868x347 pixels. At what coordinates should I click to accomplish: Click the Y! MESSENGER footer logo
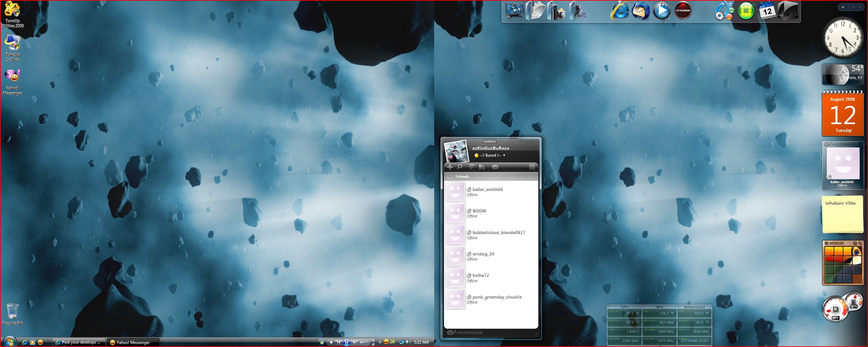click(464, 333)
